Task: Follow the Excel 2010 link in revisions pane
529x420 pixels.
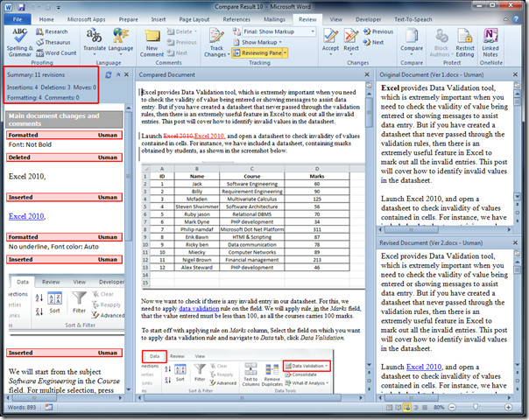Action: tap(26, 216)
